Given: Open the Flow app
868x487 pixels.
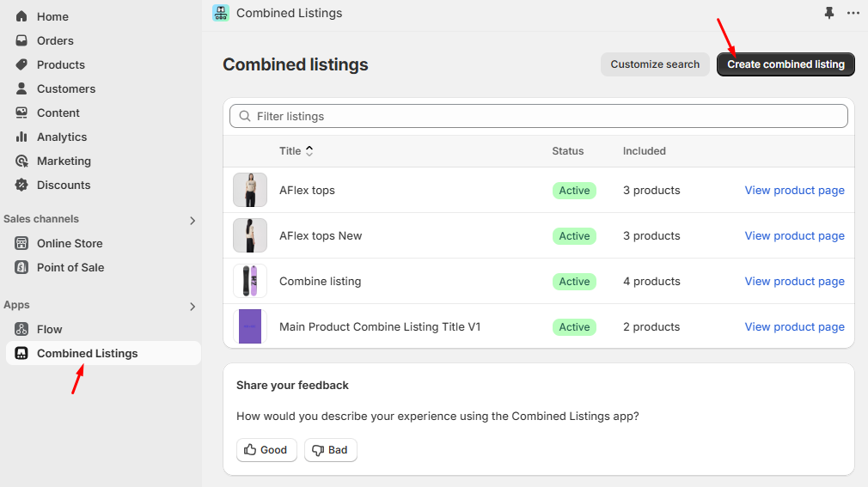Looking at the screenshot, I should (x=49, y=329).
